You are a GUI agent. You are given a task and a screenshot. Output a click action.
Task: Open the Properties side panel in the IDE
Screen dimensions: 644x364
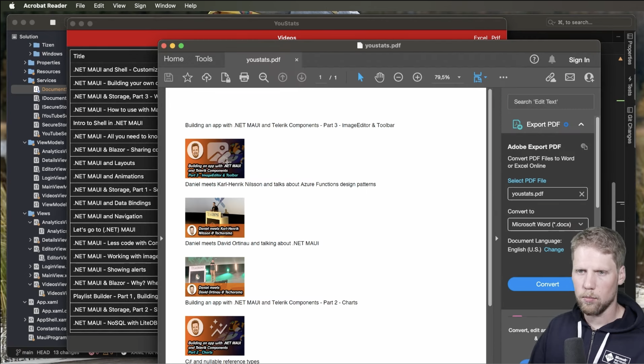pyautogui.click(x=630, y=49)
